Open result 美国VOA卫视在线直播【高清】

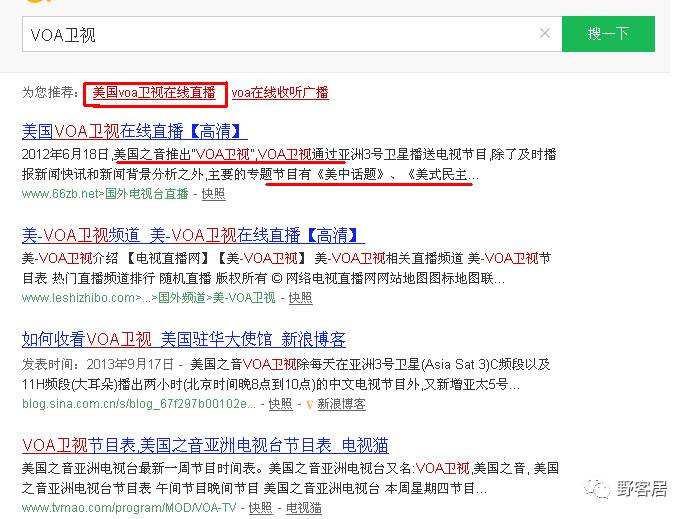click(x=134, y=131)
